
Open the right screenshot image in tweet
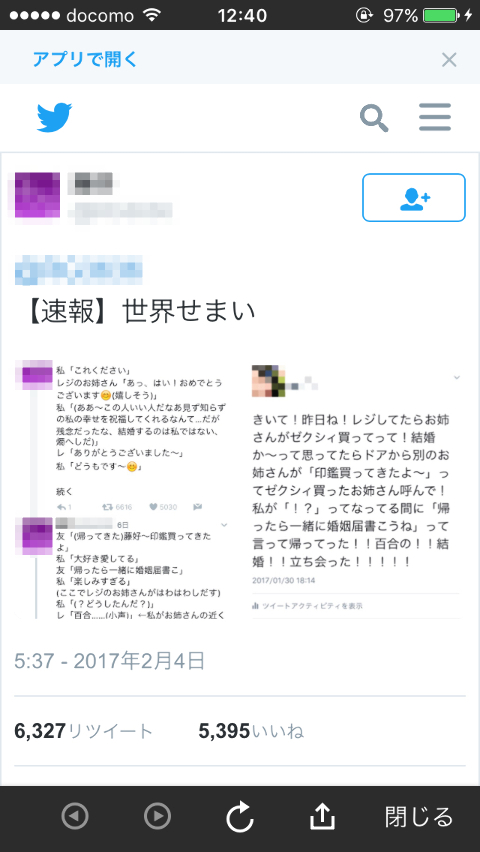[x=356, y=489]
